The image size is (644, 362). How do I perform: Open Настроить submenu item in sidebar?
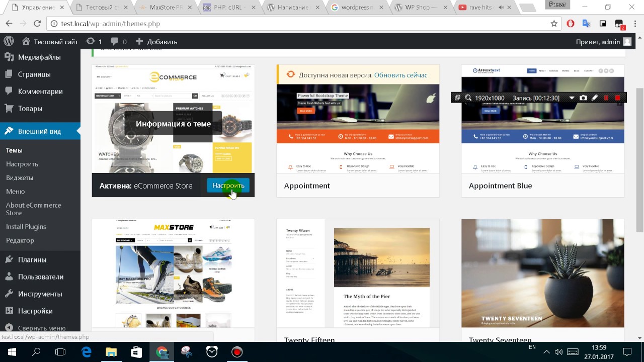[x=22, y=164]
